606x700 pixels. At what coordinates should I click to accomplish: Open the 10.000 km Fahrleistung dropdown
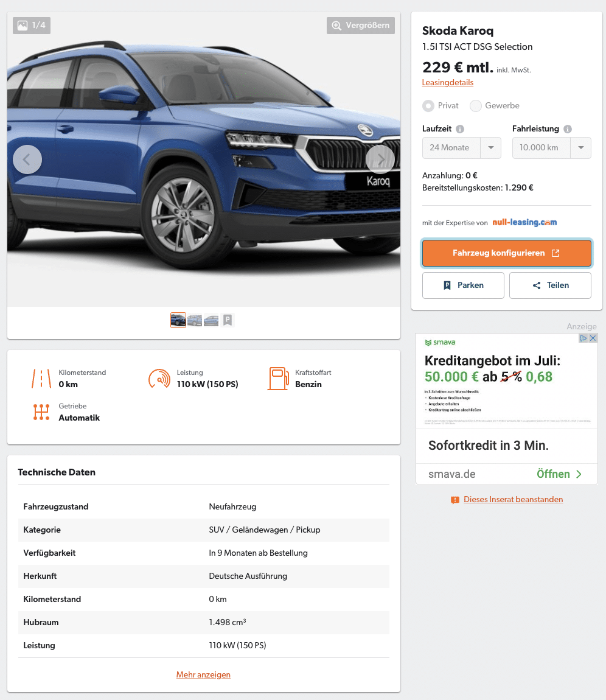[552, 148]
